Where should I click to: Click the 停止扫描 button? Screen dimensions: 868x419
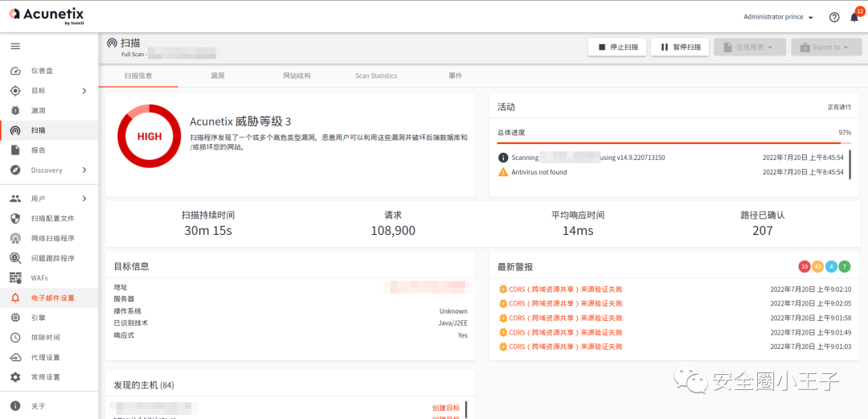coord(617,47)
